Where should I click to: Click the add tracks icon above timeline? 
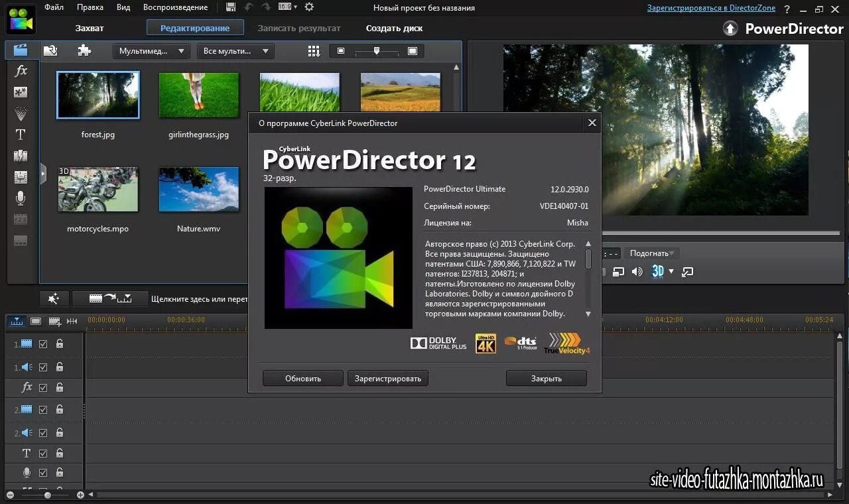[55, 322]
